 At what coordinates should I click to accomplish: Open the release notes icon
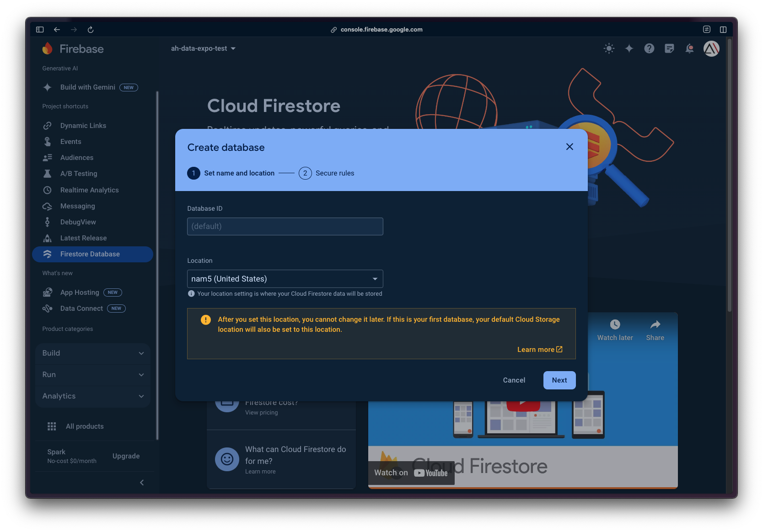[x=669, y=48]
